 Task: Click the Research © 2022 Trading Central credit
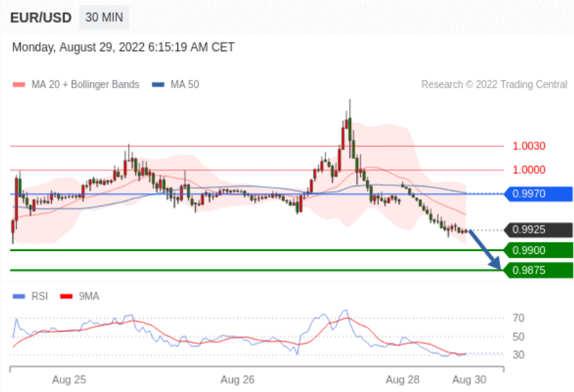494,85
